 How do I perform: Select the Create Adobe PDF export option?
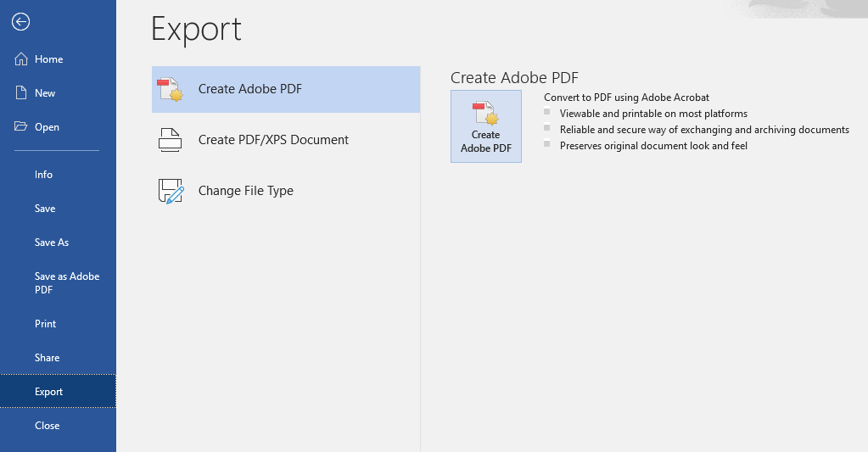pos(286,89)
